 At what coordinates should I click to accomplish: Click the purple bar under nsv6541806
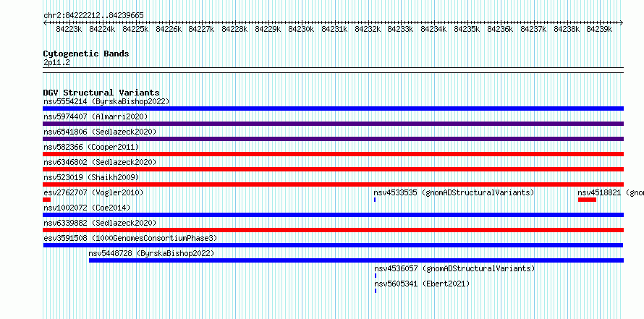tap(333, 139)
